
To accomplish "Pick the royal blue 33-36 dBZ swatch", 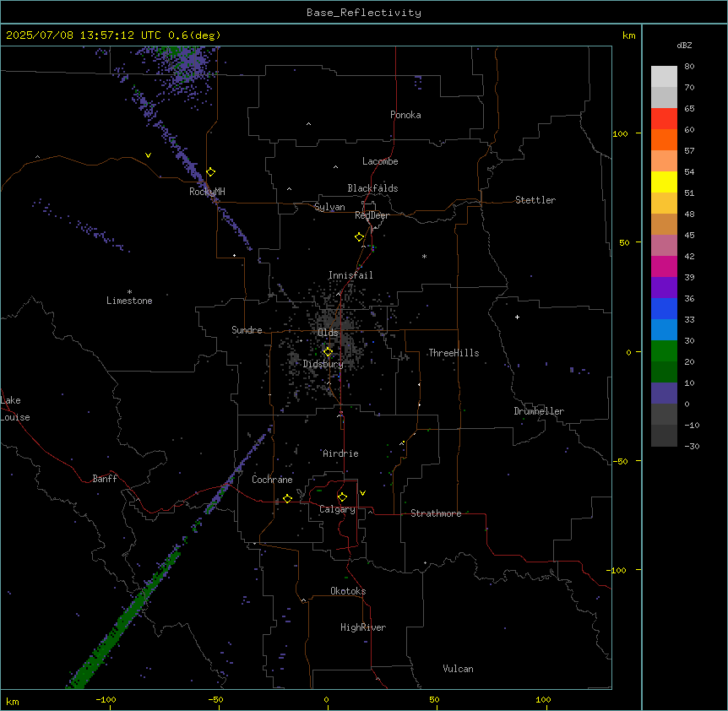I will (x=664, y=308).
